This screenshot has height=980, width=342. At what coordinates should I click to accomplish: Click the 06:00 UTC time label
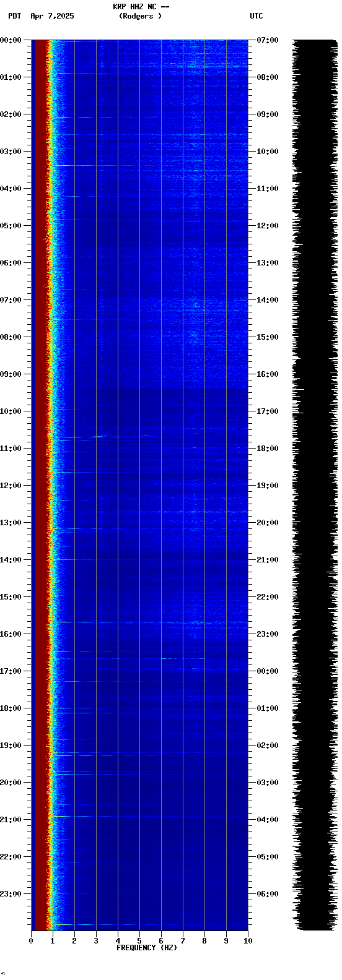click(267, 894)
